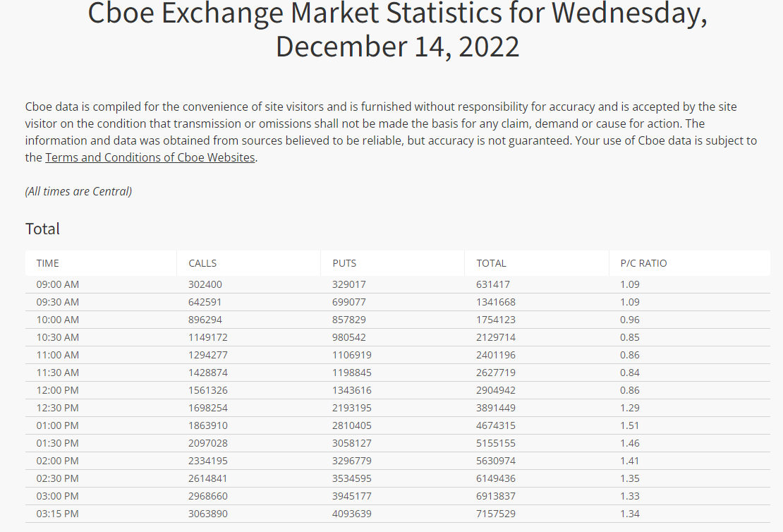Select final total value 7157529

tap(496, 514)
